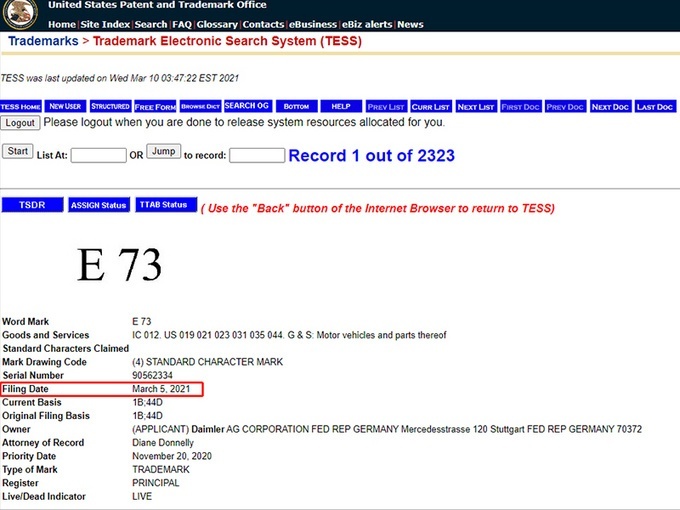The height and width of the screenshot is (510, 680).
Task: Open the Search link in header
Action: pyautogui.click(x=151, y=25)
